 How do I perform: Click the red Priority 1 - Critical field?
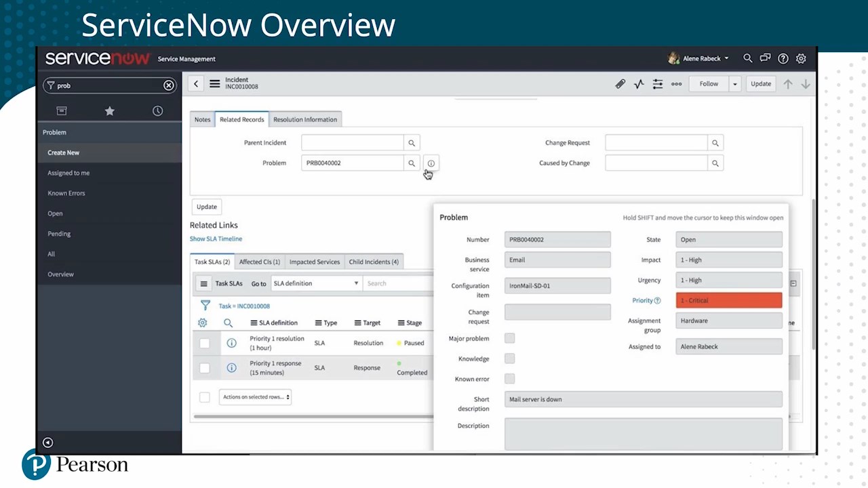[729, 301]
